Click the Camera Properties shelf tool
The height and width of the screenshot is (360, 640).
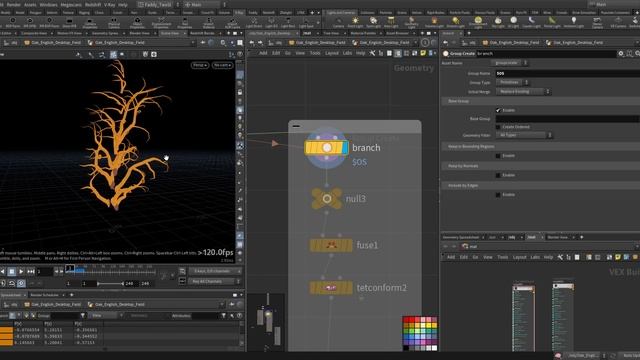click(x=90, y=23)
